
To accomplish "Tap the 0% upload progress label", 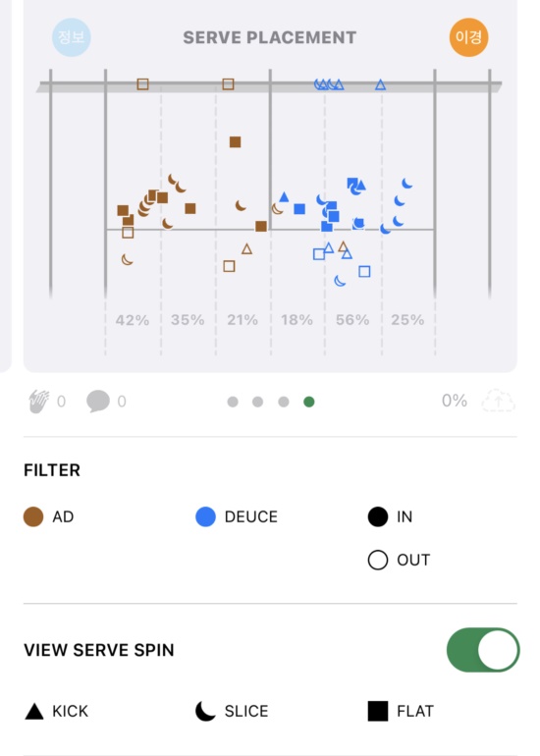I will click(x=455, y=401).
